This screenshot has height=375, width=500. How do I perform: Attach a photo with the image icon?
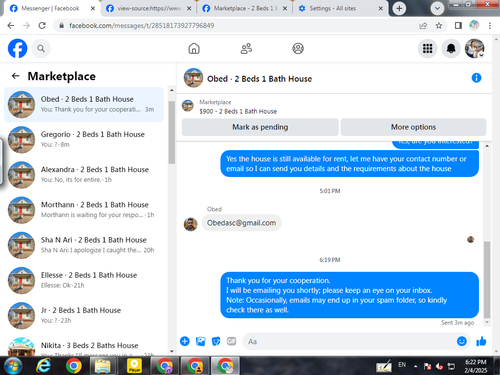[200, 341]
